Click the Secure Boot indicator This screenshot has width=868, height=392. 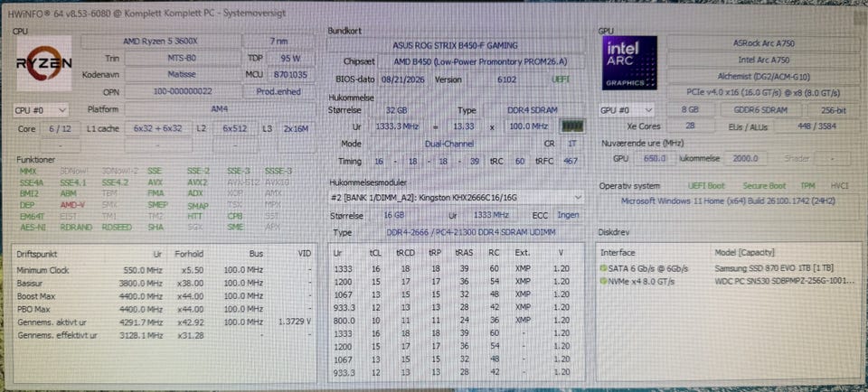(x=764, y=186)
